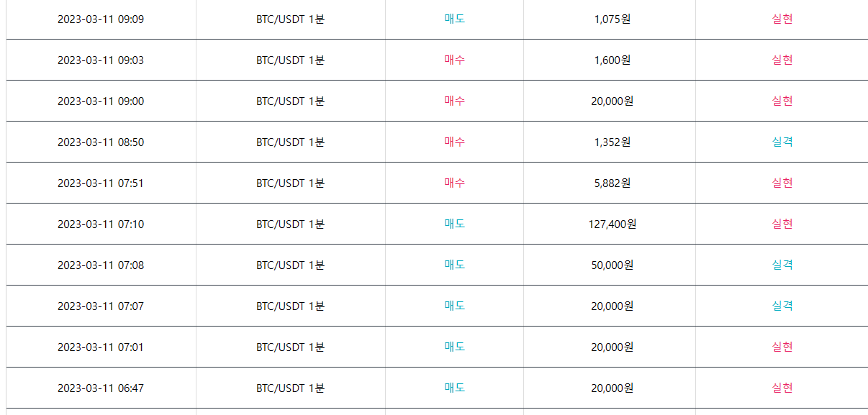Click 실현 status in the 09:00 row

(782, 101)
